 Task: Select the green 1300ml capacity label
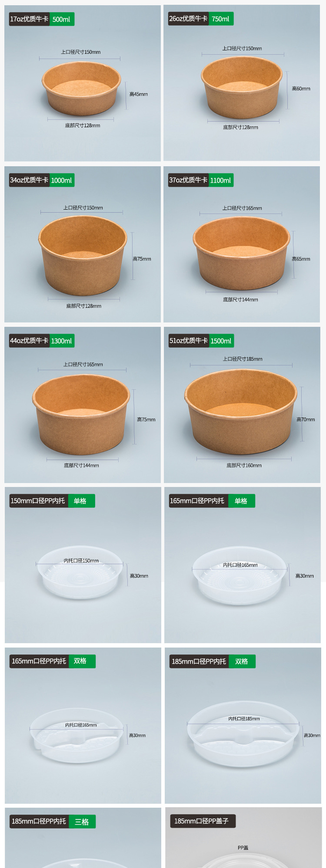62,341
